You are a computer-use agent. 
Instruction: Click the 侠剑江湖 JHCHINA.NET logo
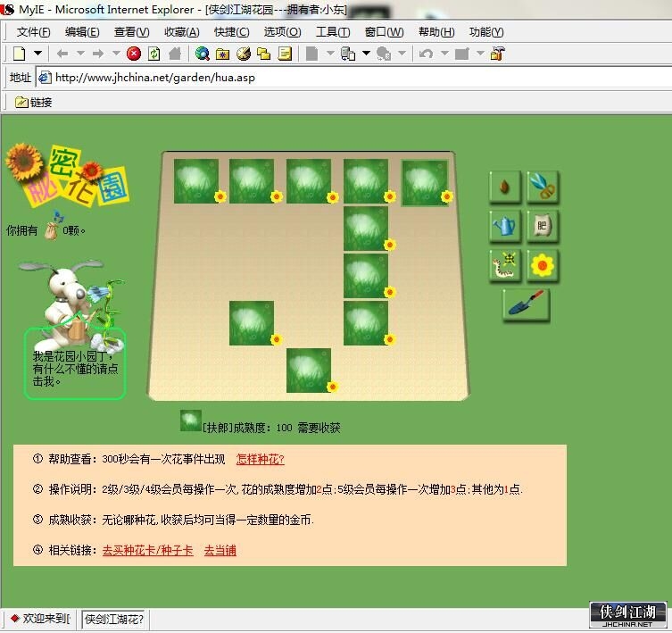click(x=628, y=615)
